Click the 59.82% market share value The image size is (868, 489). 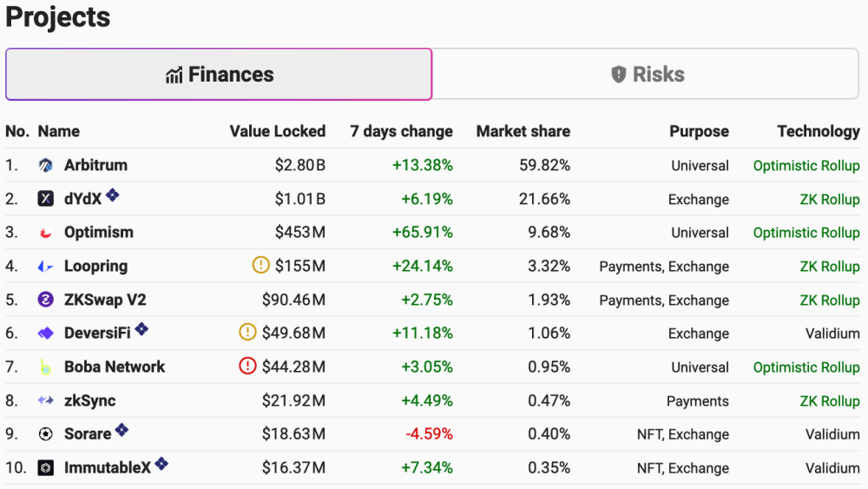tap(545, 165)
